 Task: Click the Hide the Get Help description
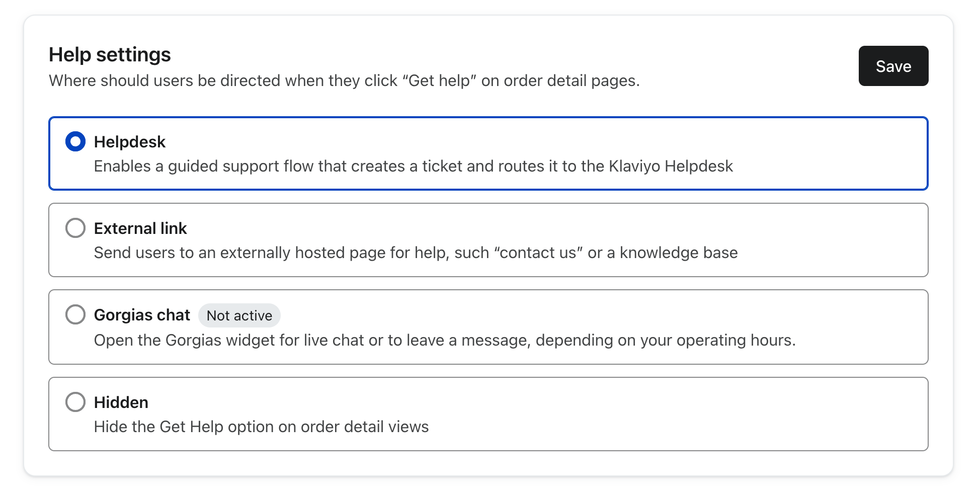[x=261, y=427]
